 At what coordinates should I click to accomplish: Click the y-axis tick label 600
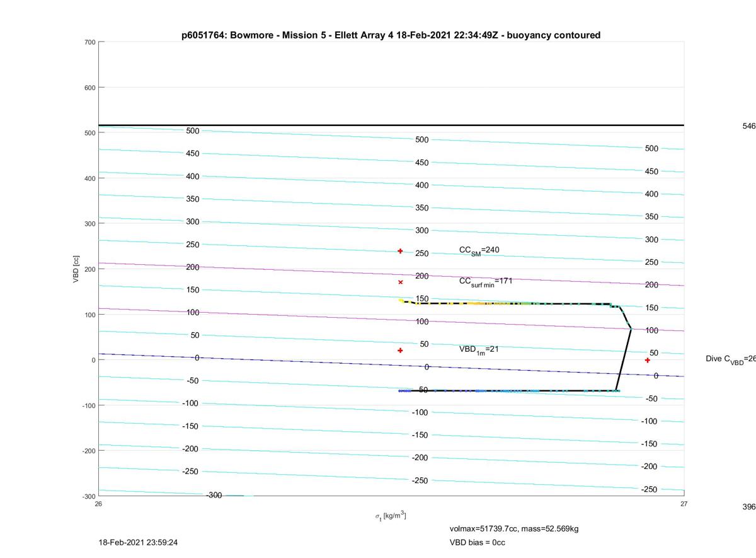tap(89, 88)
